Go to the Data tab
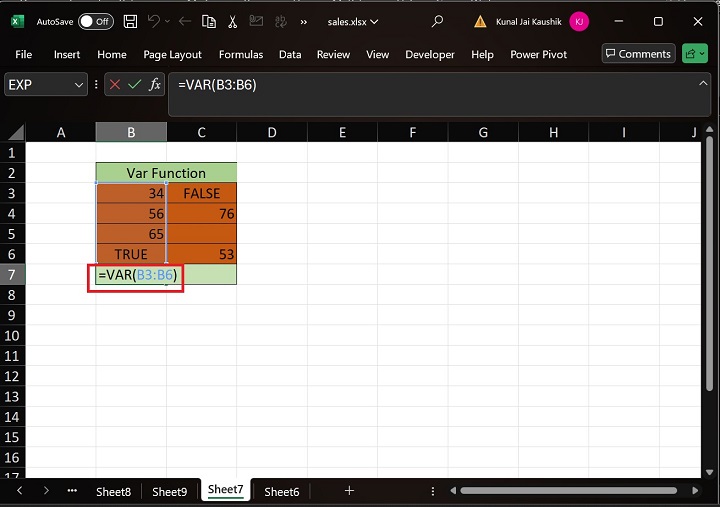 [290, 55]
